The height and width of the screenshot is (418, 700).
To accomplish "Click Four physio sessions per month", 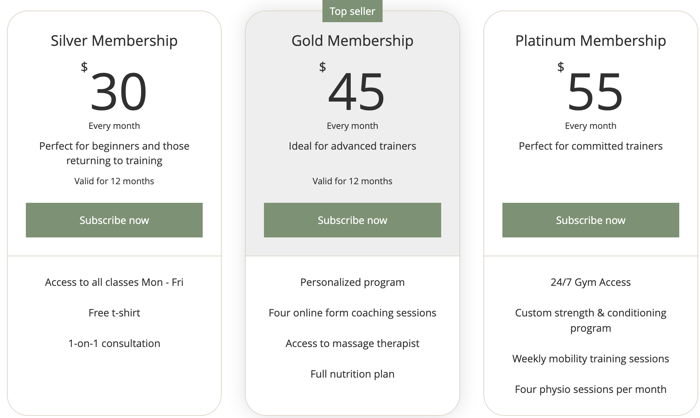I will click(590, 389).
